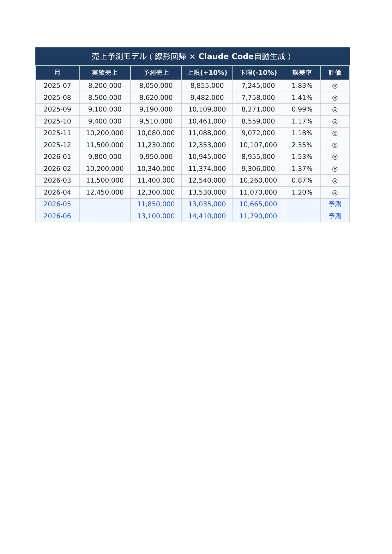The image size is (392, 554).
Task: Click the 予測 label in the 2026-06 row
Action: click(x=335, y=216)
